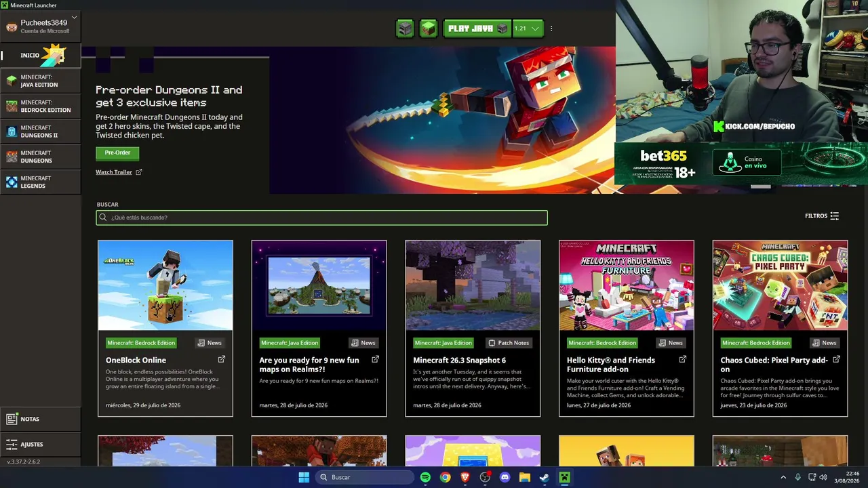Focus the '¿Qué estás buscando?' search field

pos(321,218)
